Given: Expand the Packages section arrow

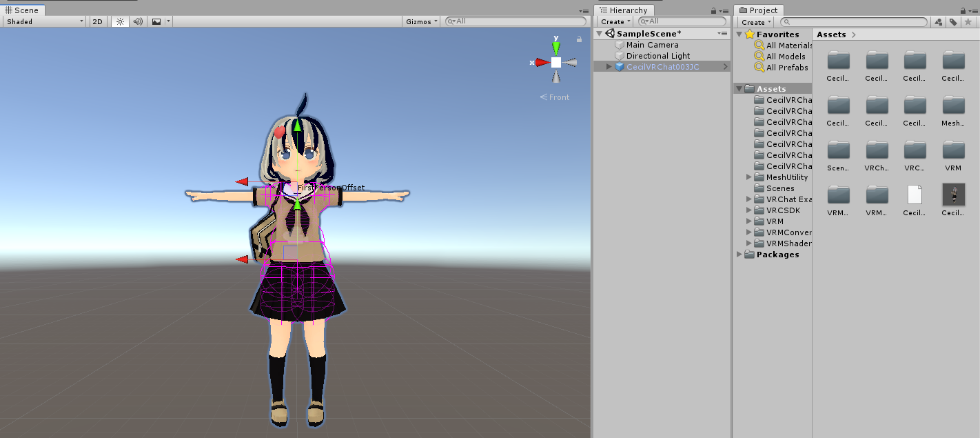Looking at the screenshot, I should click(x=739, y=255).
